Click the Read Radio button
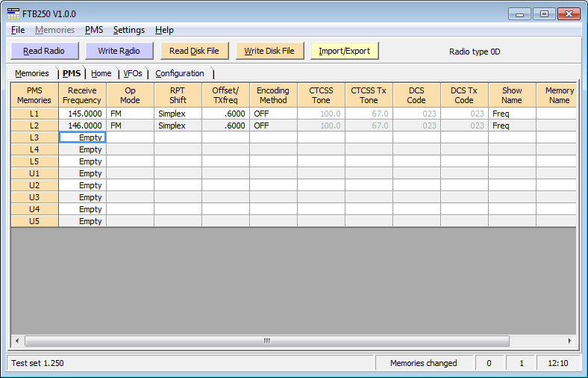The image size is (588, 378). [x=44, y=51]
